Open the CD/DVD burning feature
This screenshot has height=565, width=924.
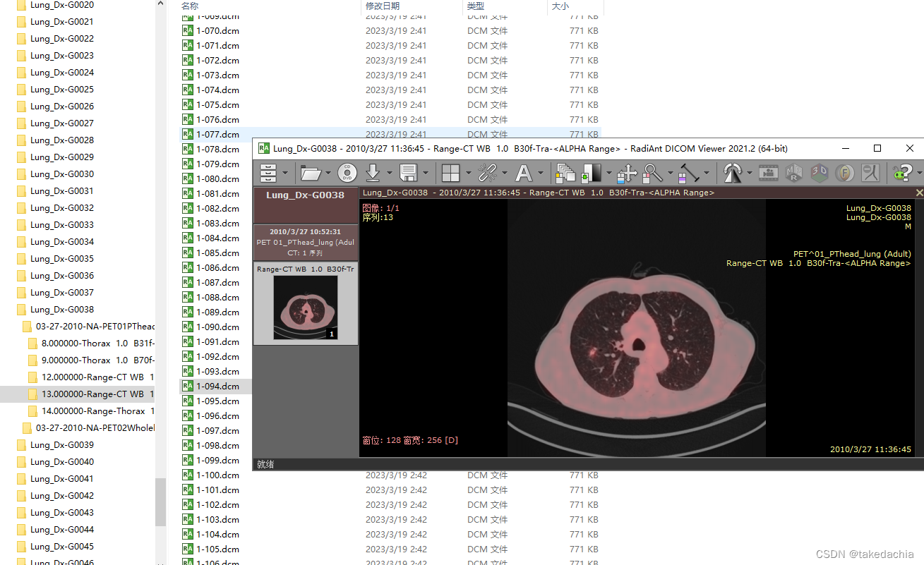pos(346,173)
